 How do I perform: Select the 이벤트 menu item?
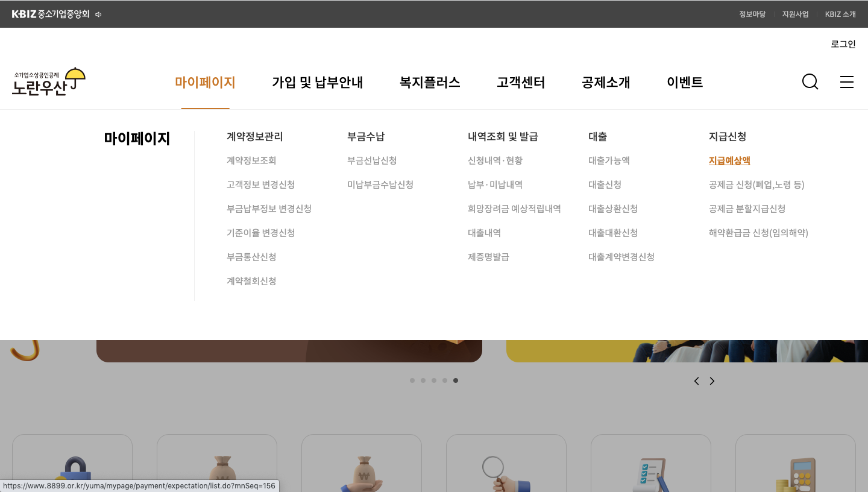click(685, 82)
